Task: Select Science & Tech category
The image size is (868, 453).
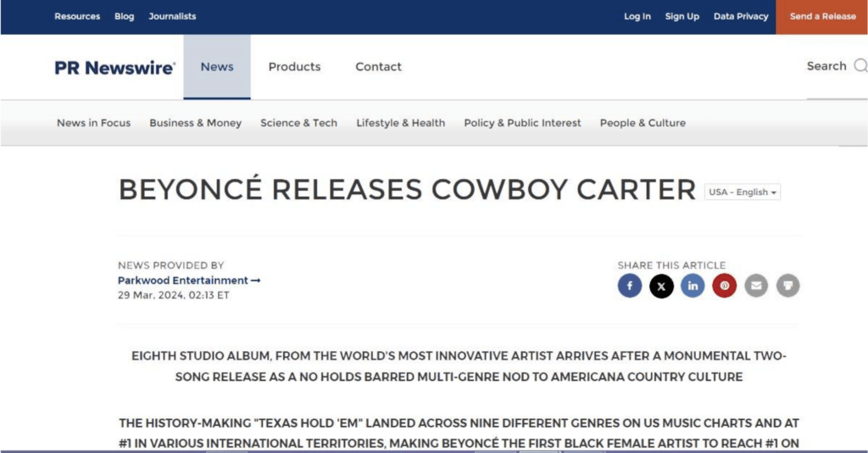Action: point(299,123)
